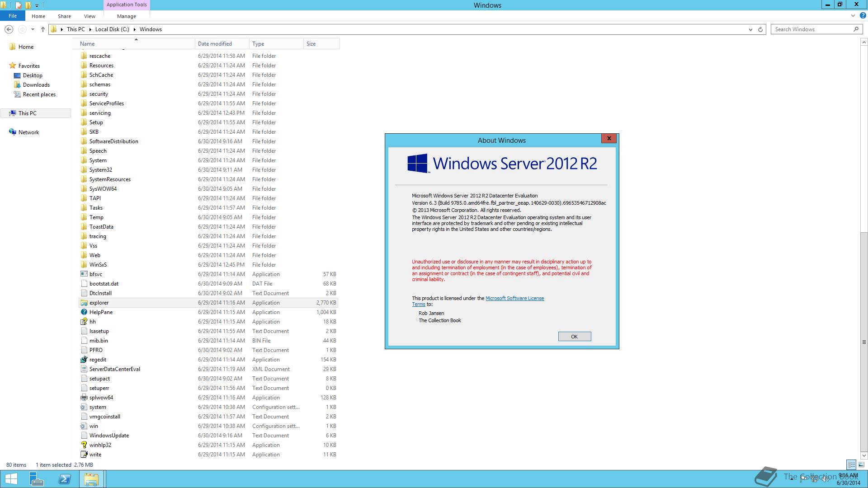
Task: Click the splwow64 printer icon
Action: click(x=84, y=398)
